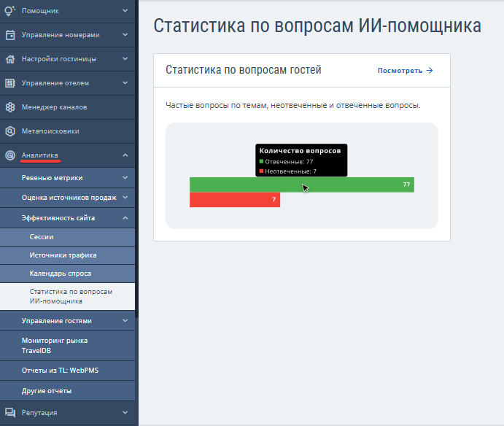Screen dimensions: 504x426
Task: Click the red unanswered questions bar
Action: [235, 200]
